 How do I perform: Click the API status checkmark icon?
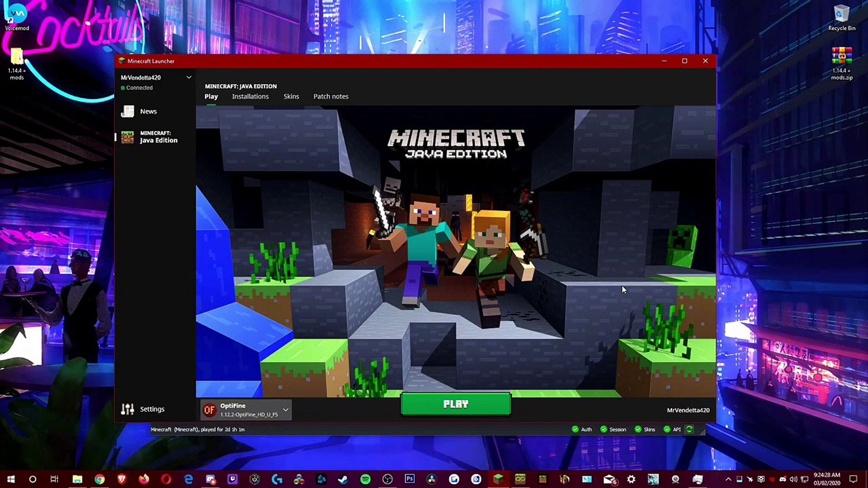667,429
